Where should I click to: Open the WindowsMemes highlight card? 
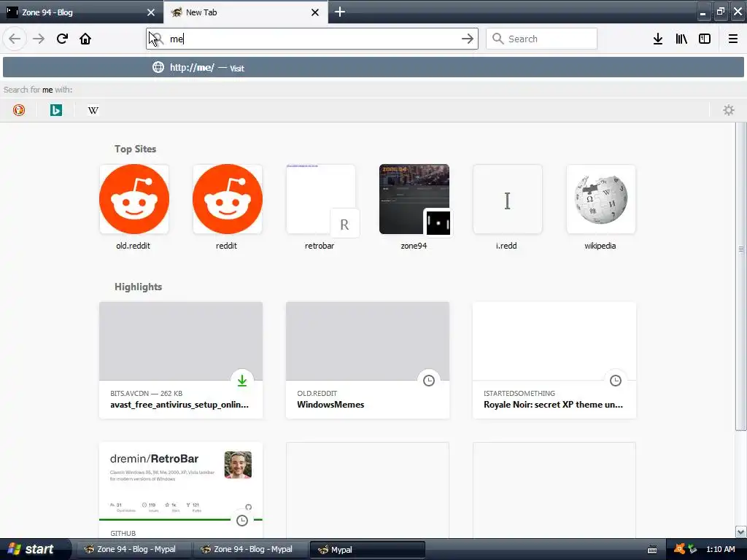click(x=368, y=360)
